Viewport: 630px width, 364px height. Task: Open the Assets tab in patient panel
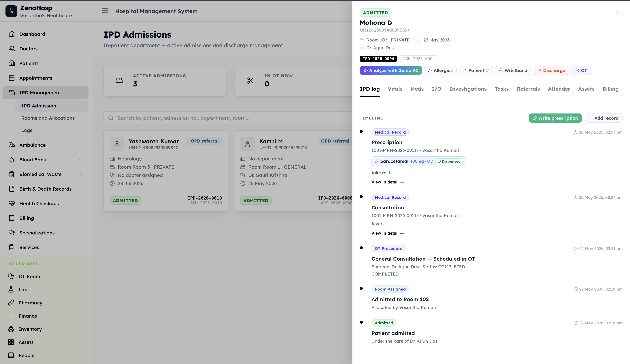[x=586, y=89]
